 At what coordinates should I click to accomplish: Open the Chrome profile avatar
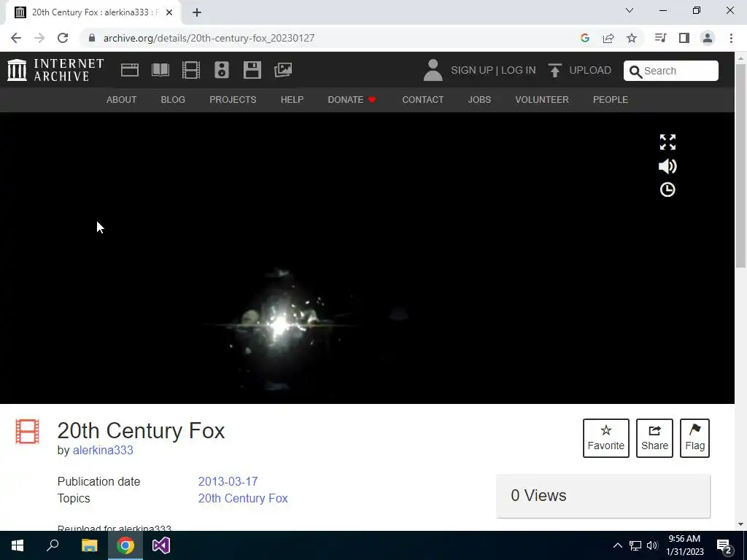point(708,38)
